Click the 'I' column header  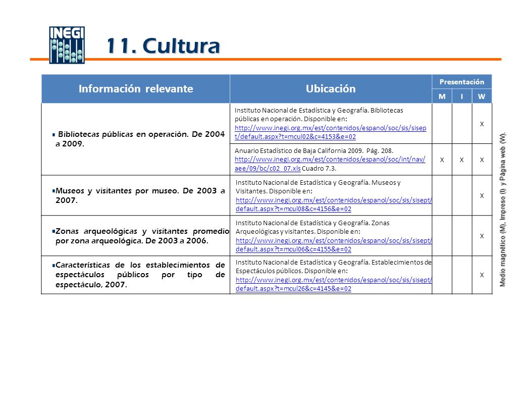(462, 96)
